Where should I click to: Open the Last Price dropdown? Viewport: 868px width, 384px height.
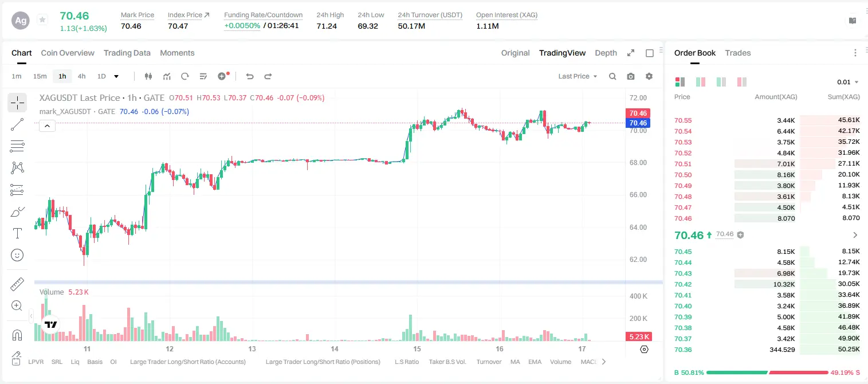(x=578, y=76)
